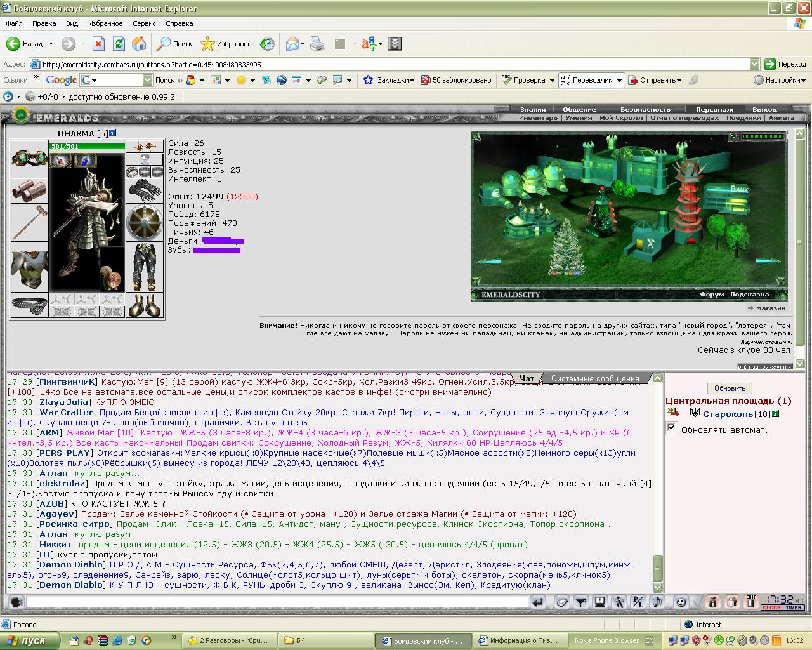Screen dimensions: 812x650
Task: Select the wooden hammer weapon slot
Action: pos(29,223)
